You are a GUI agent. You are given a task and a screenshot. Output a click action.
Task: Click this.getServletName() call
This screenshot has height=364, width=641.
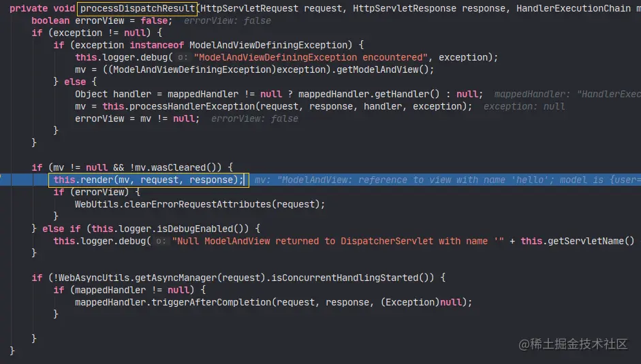click(x=578, y=241)
